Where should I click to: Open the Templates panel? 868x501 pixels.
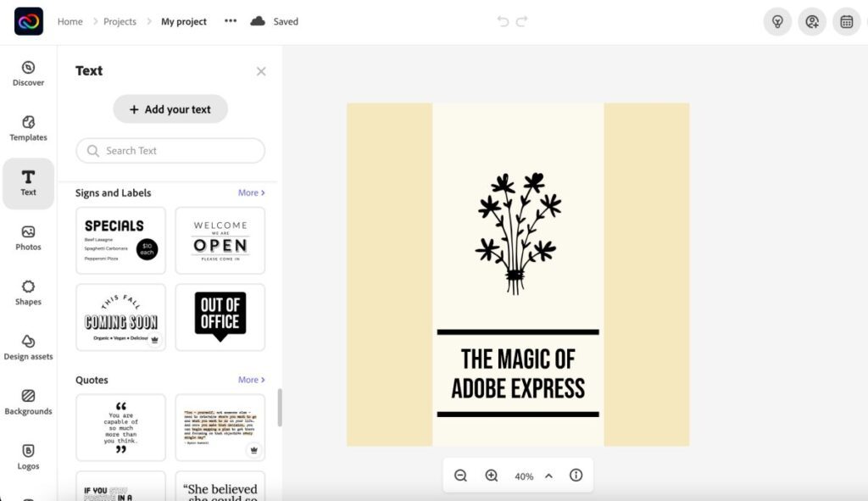pos(28,127)
